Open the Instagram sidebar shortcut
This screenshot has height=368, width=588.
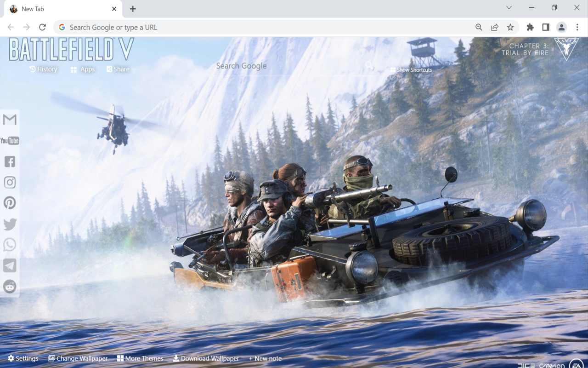coord(10,182)
